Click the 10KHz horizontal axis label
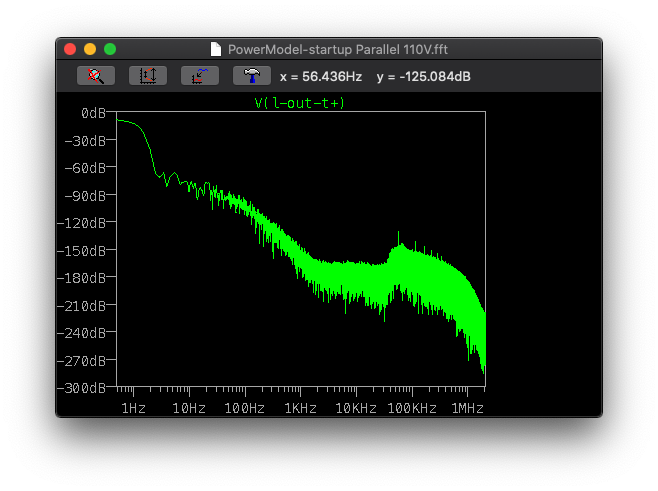Viewport: 658px width, 491px height. (356, 408)
